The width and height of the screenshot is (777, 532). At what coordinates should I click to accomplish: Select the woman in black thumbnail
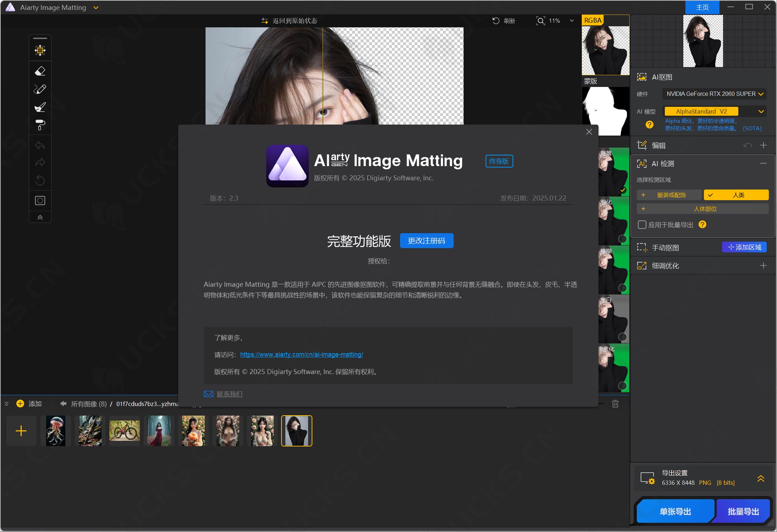point(297,431)
